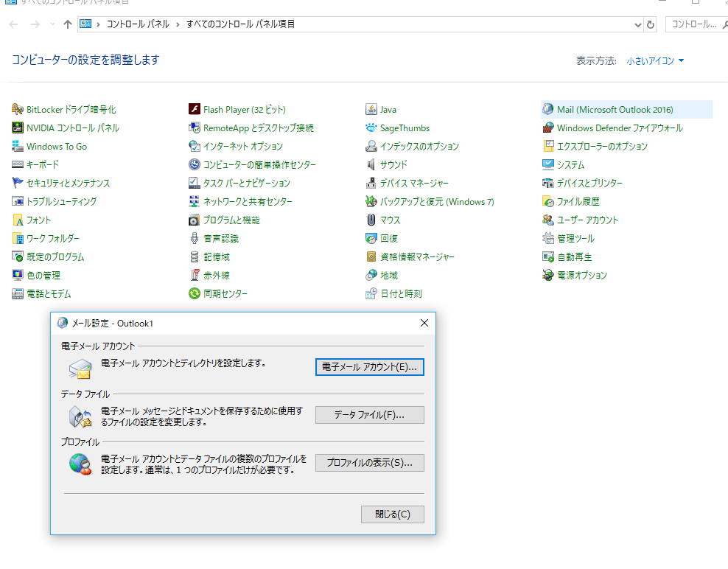Click the 赤外線 infrared icon
This screenshot has width=728, height=569.
click(x=195, y=275)
